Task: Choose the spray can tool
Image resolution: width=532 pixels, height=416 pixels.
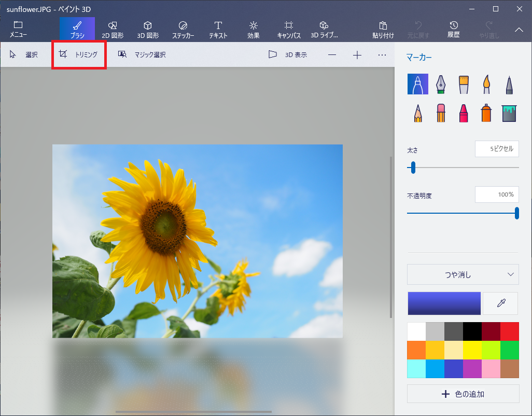Action: click(486, 113)
